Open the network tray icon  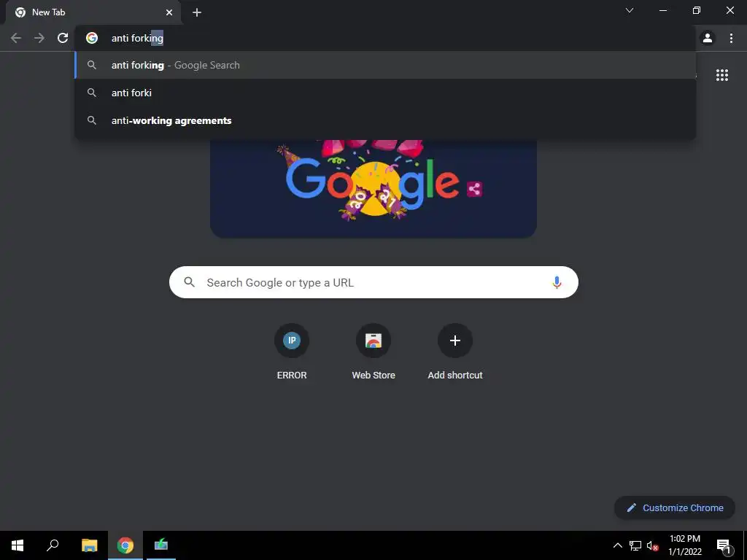click(635, 545)
